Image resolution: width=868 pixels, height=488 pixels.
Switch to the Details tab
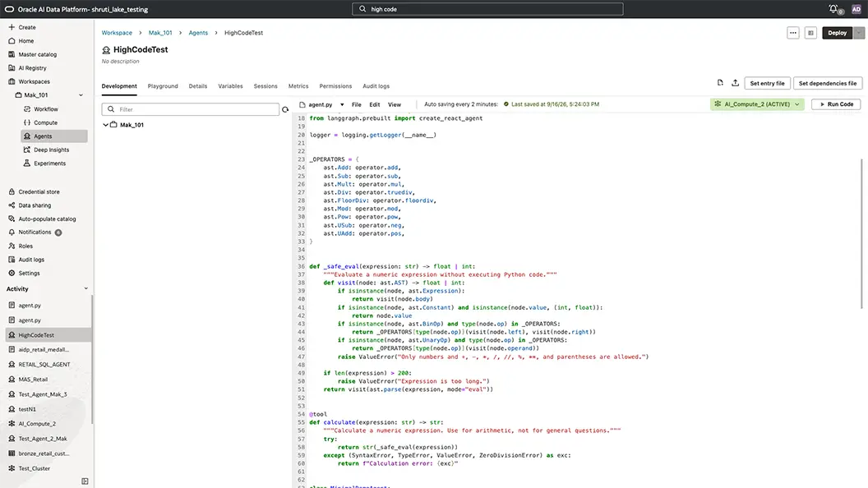[197, 86]
